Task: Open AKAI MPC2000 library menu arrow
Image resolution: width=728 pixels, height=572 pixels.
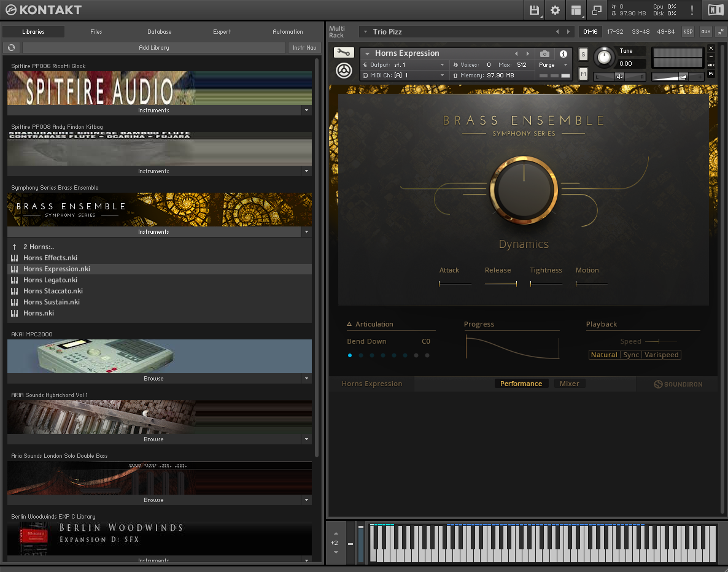Action: click(x=306, y=379)
